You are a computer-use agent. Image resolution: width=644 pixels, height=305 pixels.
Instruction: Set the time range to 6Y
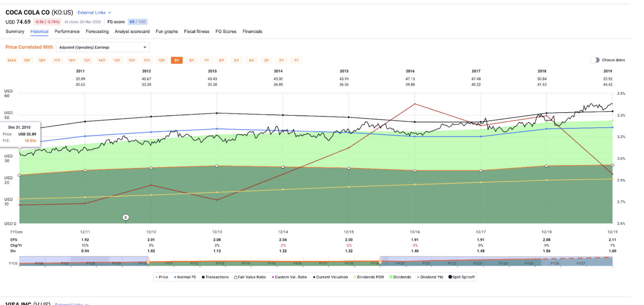[222, 60]
